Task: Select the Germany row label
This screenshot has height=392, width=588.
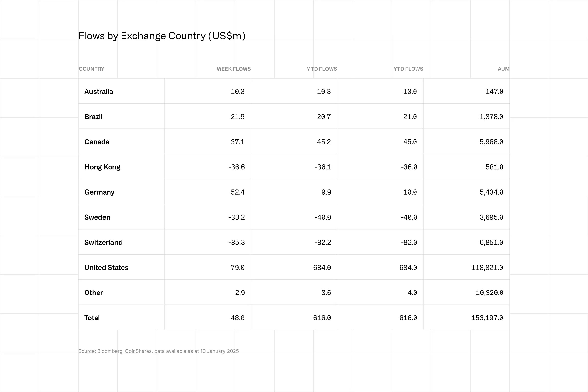Action: [99, 192]
